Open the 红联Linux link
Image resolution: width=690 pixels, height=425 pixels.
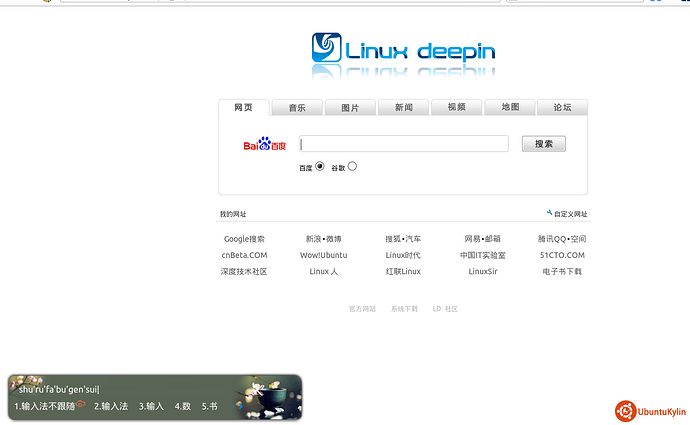[x=403, y=271]
